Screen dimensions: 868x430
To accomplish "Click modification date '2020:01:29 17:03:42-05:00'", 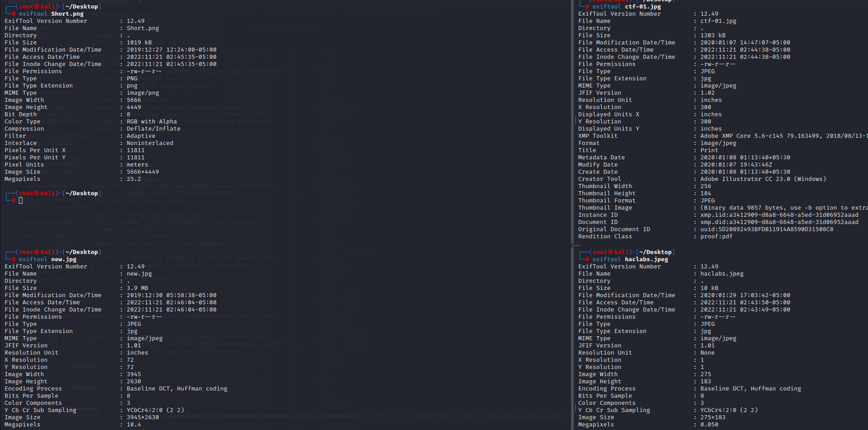I will pos(745,295).
